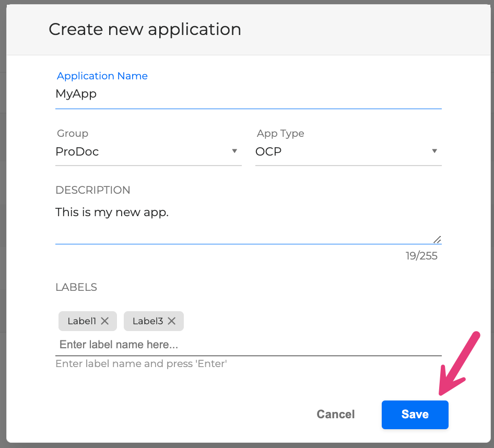Screen dimensions: 494x448
Task: Remove the Label1 tag with its X icon
Action: click(x=104, y=321)
